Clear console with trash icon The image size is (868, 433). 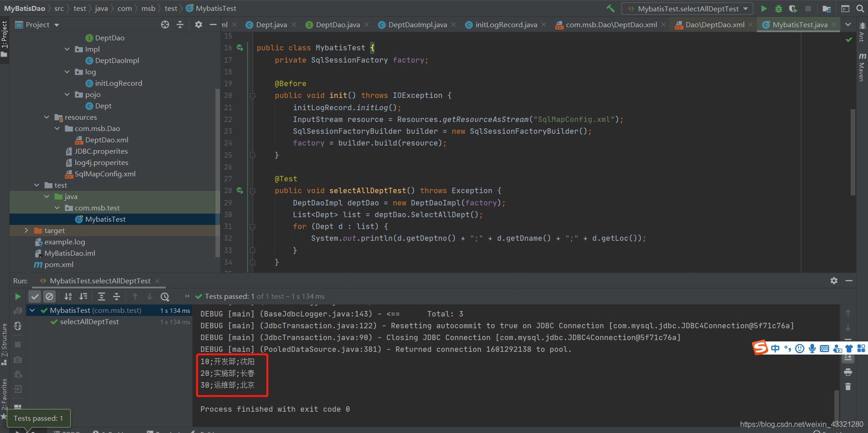point(848,387)
